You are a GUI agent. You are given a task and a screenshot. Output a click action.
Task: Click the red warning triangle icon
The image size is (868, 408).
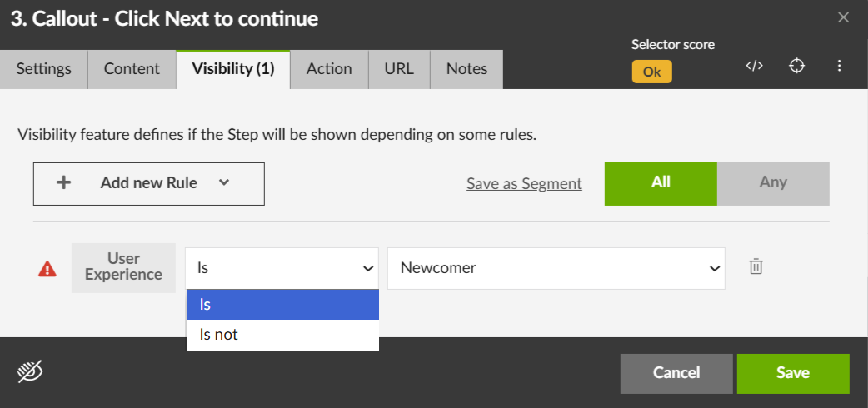point(47,268)
